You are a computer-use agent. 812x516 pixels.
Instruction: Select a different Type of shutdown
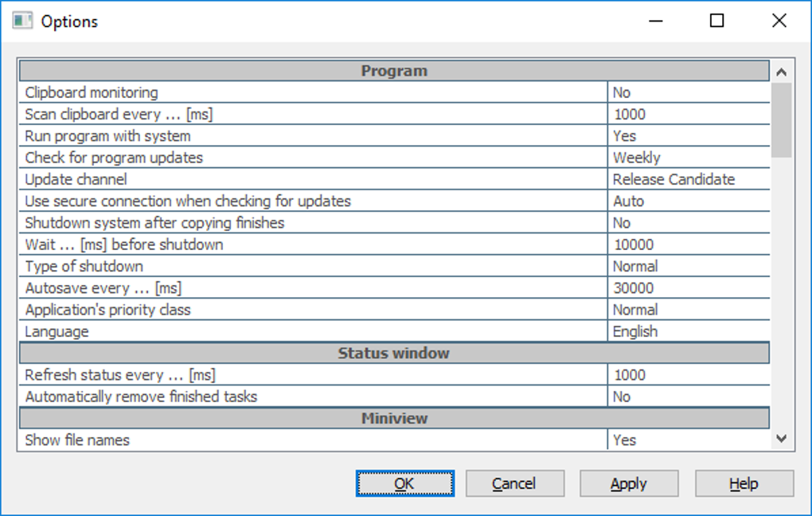(689, 266)
